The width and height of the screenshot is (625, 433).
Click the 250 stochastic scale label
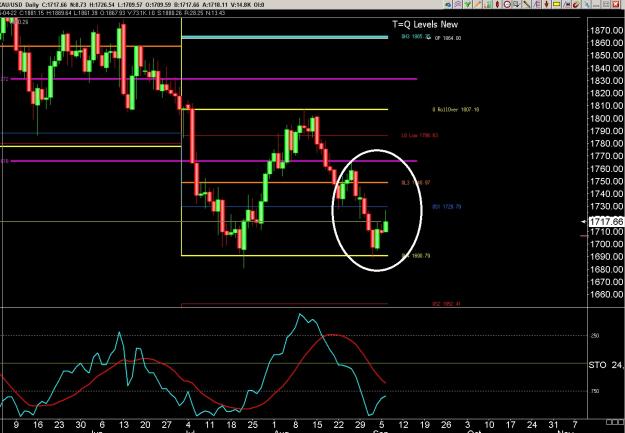(595, 336)
